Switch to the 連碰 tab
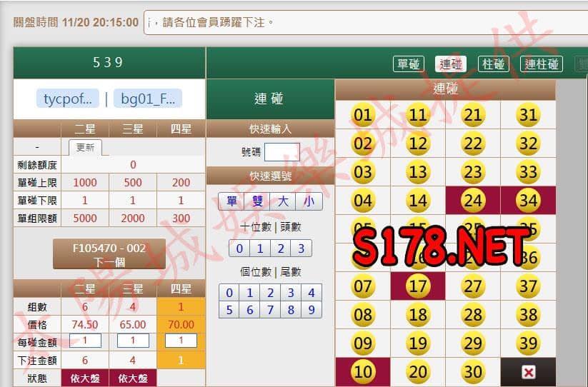Viewport: 588px width, 387px height. 451,64
